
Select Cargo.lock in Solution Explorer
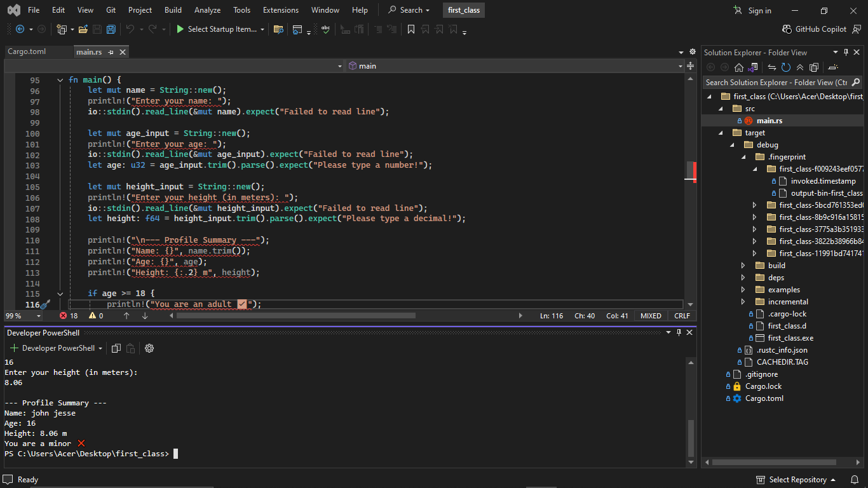(x=763, y=386)
